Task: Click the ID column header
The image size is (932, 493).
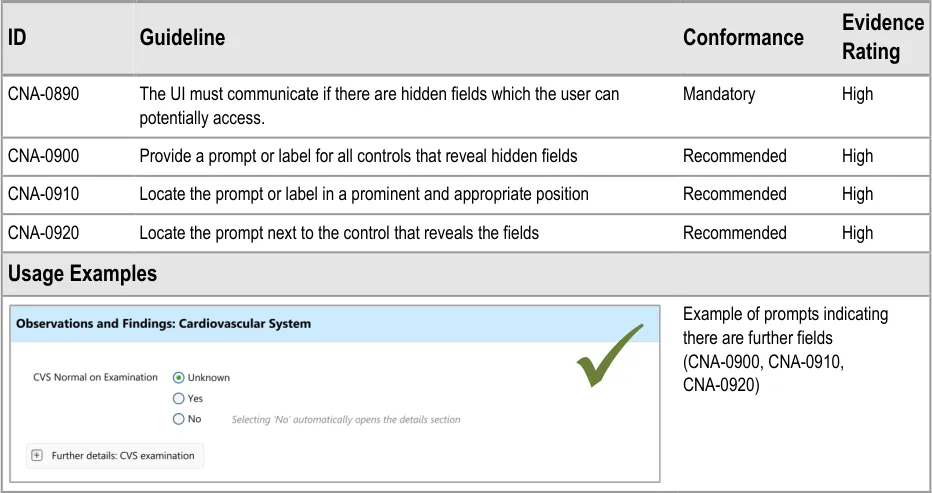Action: point(16,38)
